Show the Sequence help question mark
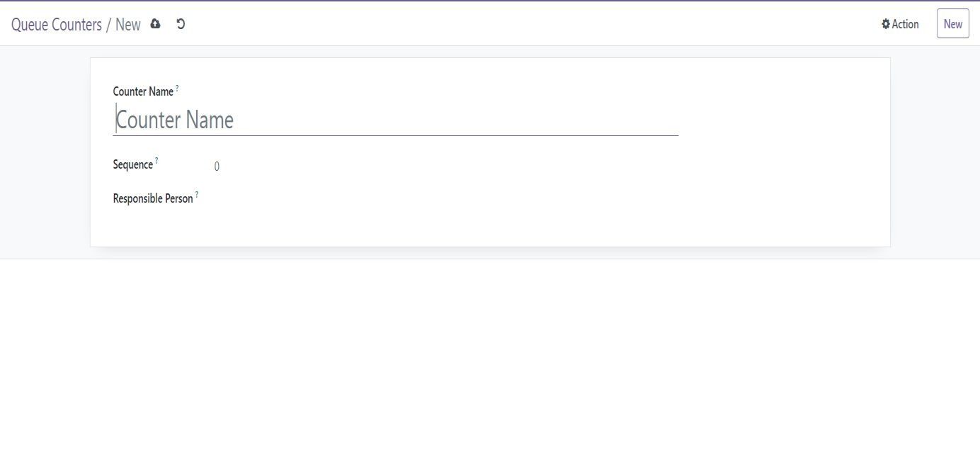Viewport: 980px width, 474px height. pyautogui.click(x=156, y=161)
